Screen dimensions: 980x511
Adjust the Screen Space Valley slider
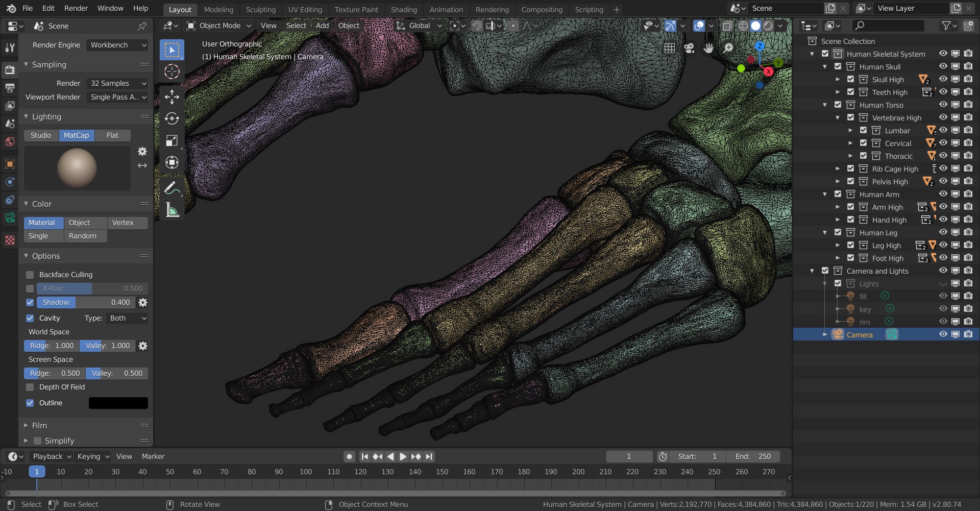[117, 373]
